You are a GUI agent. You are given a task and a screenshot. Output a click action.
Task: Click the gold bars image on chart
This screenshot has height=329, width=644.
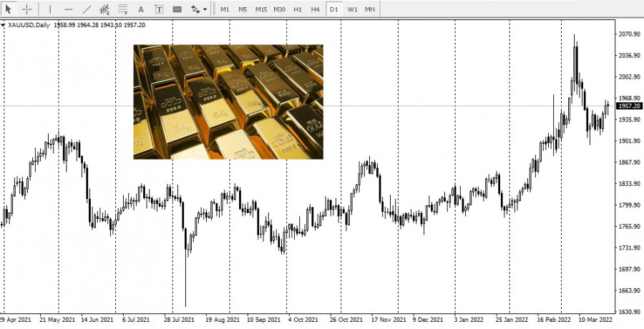coord(228,102)
